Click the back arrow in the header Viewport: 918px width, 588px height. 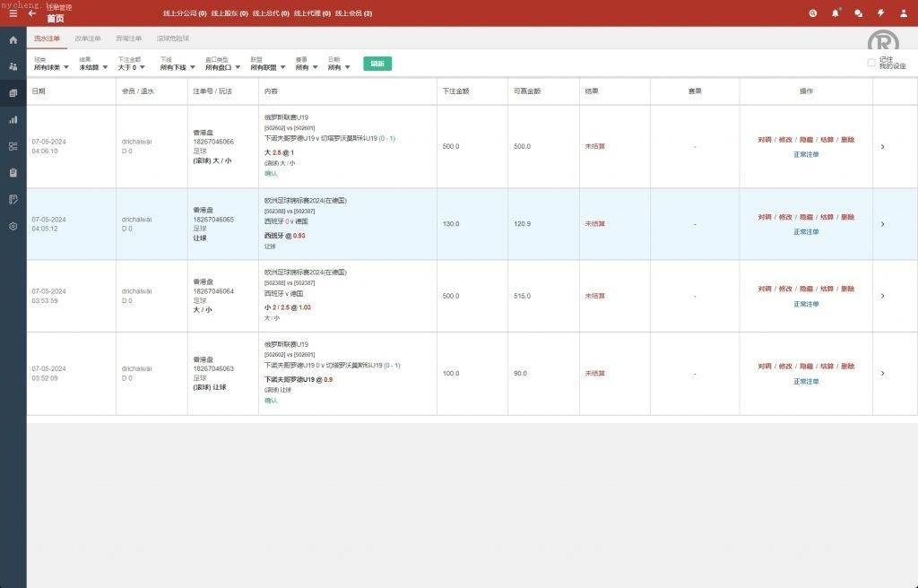32,13
